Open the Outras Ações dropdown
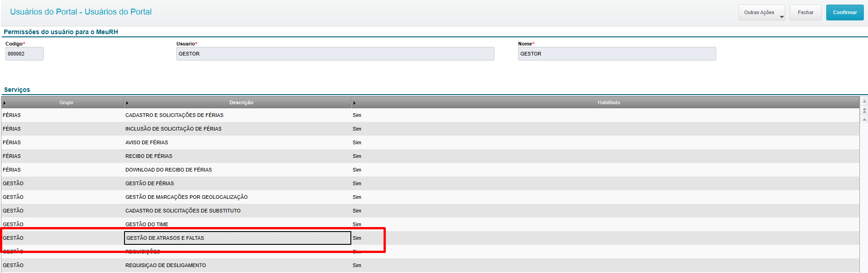The image size is (868, 273). (x=762, y=13)
